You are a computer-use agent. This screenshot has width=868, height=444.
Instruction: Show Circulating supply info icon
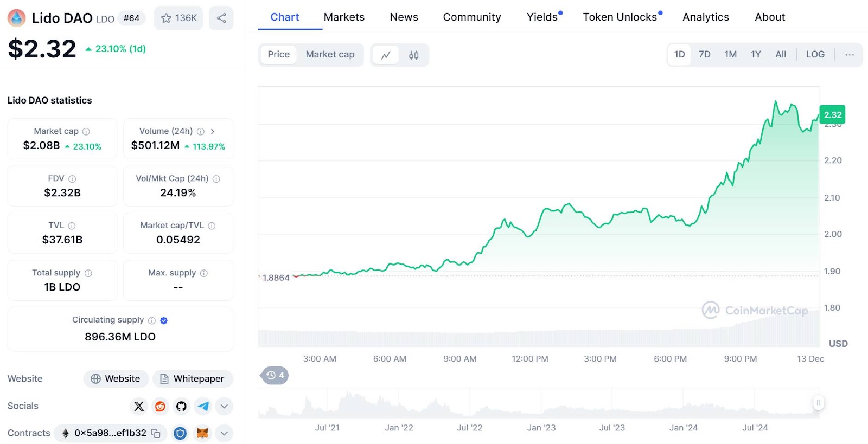tap(152, 320)
